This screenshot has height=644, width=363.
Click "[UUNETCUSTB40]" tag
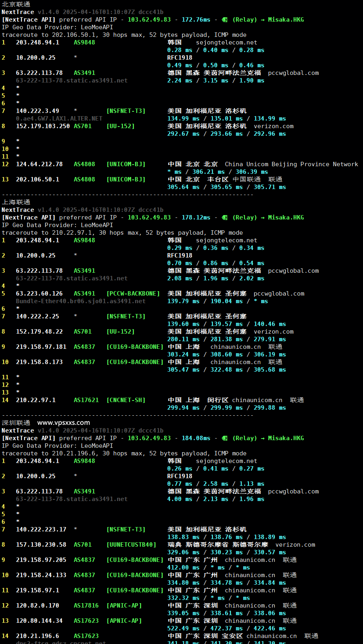131,545
